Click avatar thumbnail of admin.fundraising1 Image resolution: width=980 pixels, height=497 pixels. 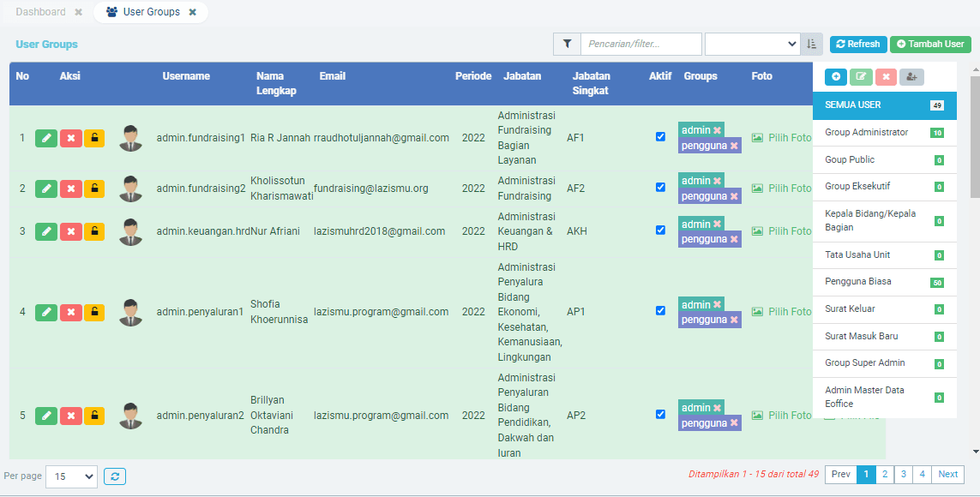click(130, 138)
